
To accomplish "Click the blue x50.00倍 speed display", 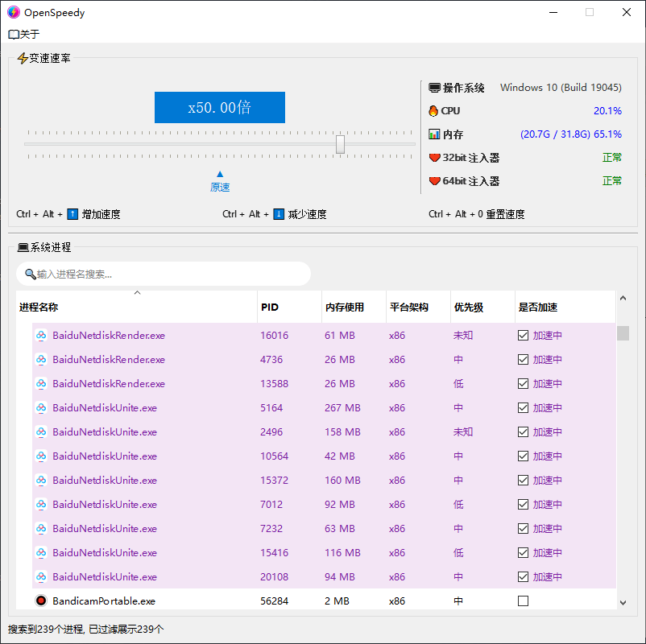I will pyautogui.click(x=219, y=107).
